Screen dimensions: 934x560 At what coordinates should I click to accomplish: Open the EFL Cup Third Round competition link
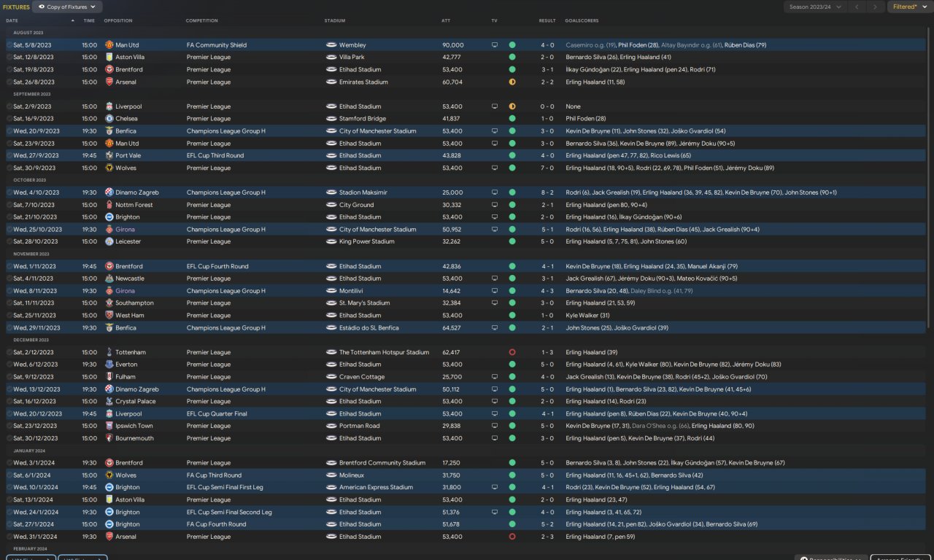pyautogui.click(x=215, y=155)
